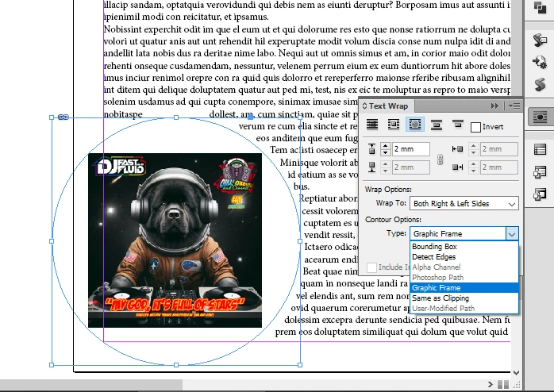Enable the Invert checkbox

point(475,127)
